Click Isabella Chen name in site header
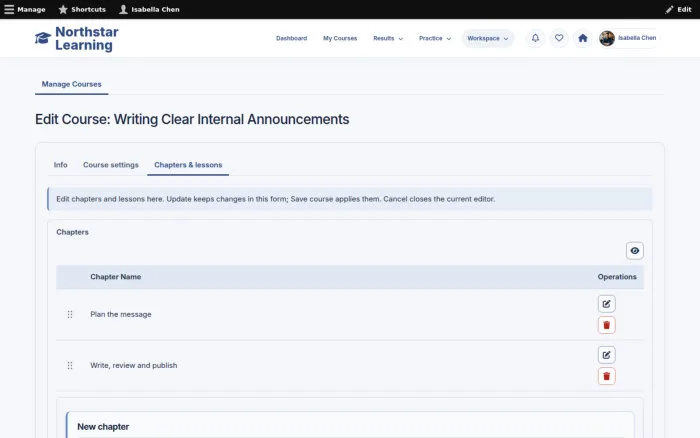The image size is (700, 438). coord(637,38)
